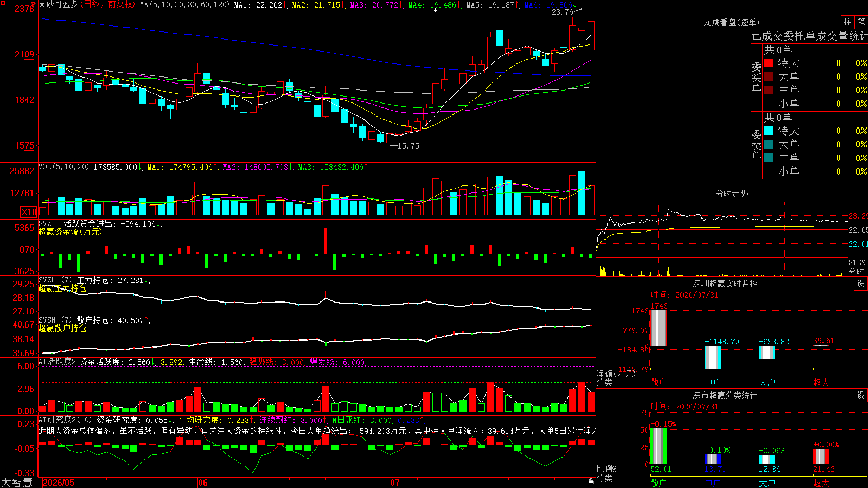868x488 pixels.
Task: Click the 散户 bar showing 52.01 in 分类统计
Action: pyautogui.click(x=659, y=446)
